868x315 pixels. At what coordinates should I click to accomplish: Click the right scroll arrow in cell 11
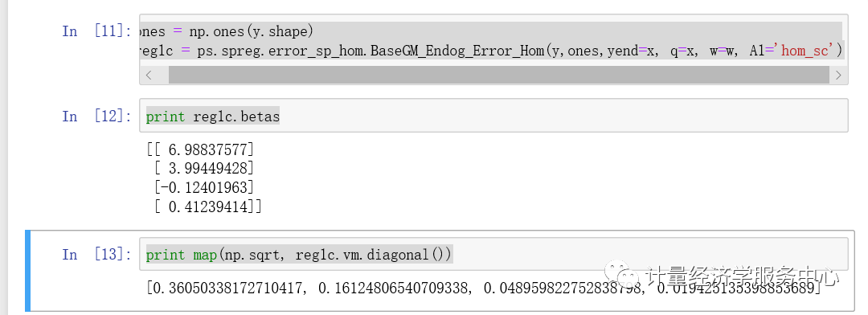click(x=838, y=75)
